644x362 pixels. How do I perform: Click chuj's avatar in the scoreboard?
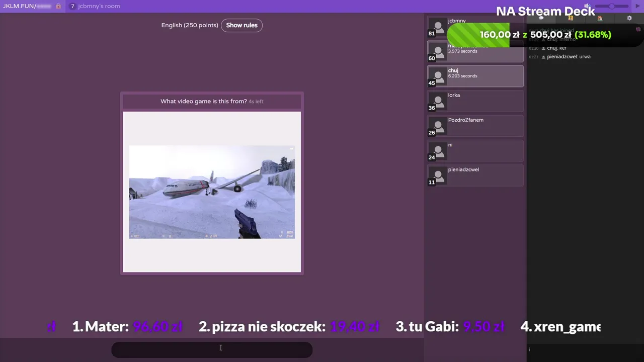(438, 77)
